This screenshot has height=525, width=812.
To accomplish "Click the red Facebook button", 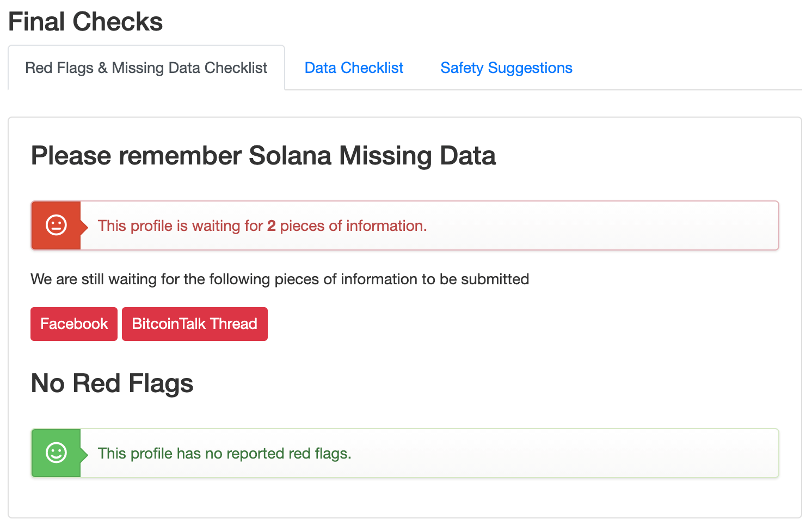I will click(x=74, y=324).
